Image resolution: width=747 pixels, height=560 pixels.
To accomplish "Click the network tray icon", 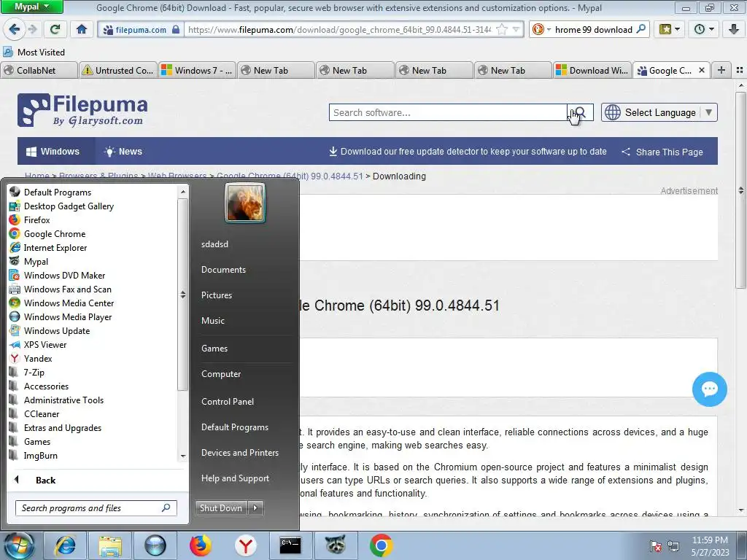I will (x=673, y=546).
